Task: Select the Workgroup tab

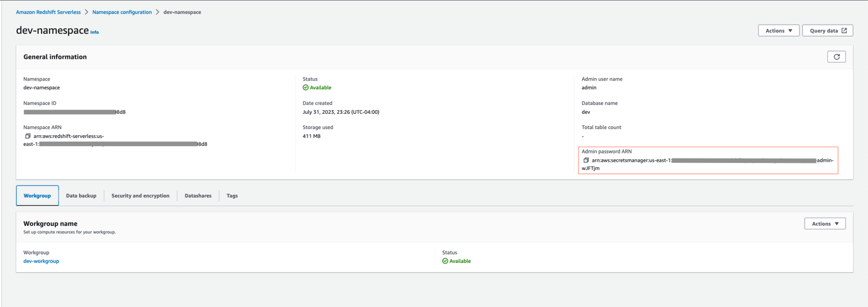Action: (37, 196)
